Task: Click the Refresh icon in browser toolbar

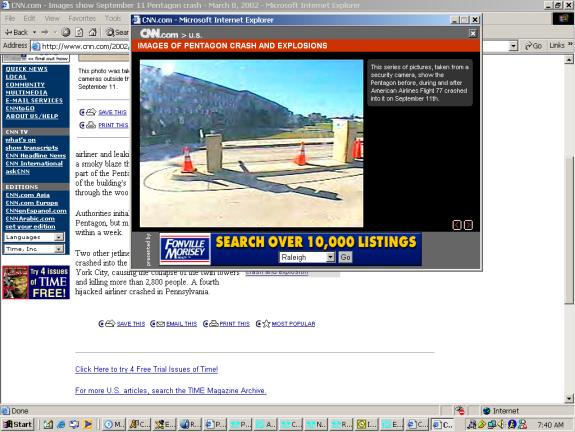Action: pos(79,33)
